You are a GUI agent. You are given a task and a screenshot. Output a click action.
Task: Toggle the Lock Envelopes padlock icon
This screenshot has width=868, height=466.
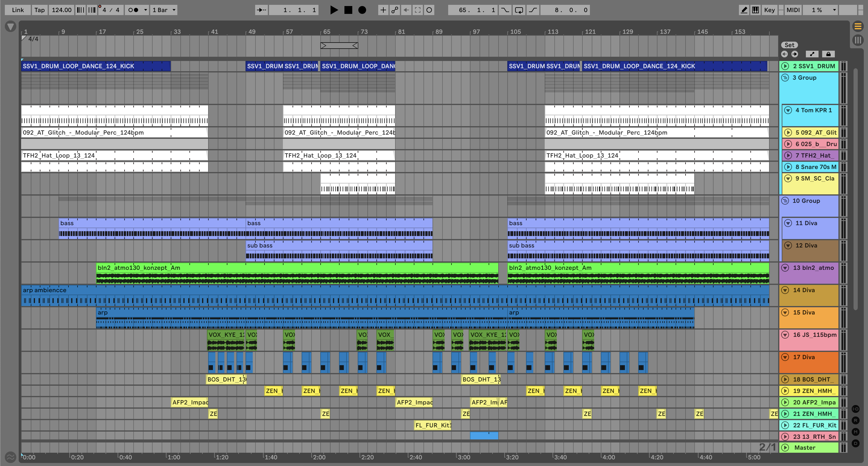828,54
